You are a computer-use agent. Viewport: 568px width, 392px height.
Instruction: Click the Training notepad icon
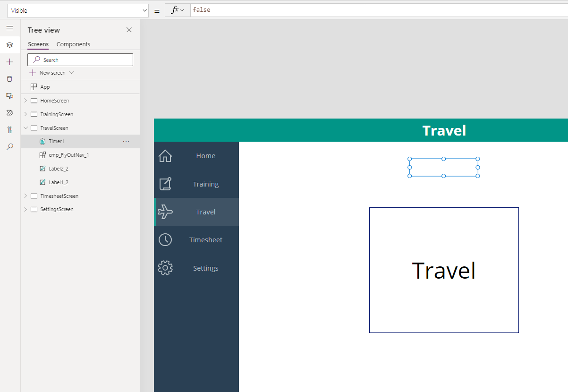click(165, 184)
